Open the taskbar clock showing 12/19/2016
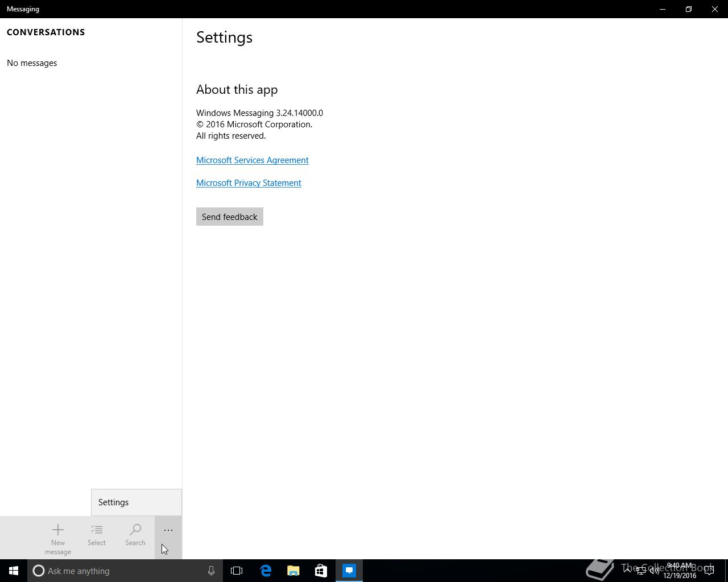 point(680,571)
